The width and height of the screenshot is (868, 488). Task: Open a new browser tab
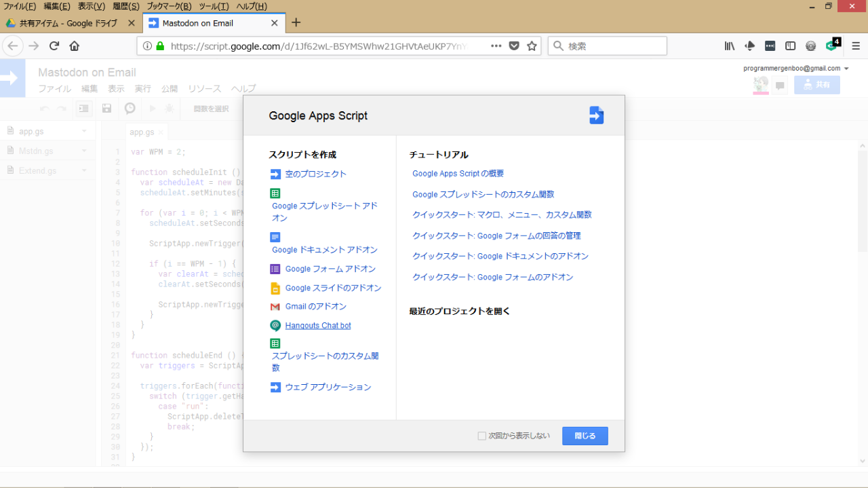click(296, 22)
